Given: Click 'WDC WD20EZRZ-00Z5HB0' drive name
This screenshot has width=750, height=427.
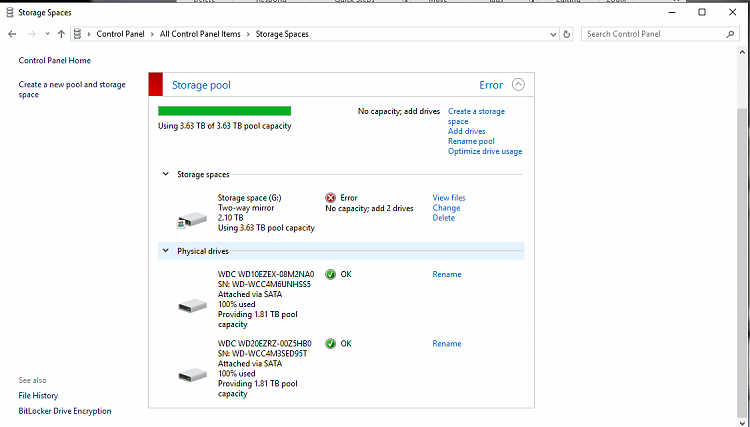Looking at the screenshot, I should click(x=265, y=343).
